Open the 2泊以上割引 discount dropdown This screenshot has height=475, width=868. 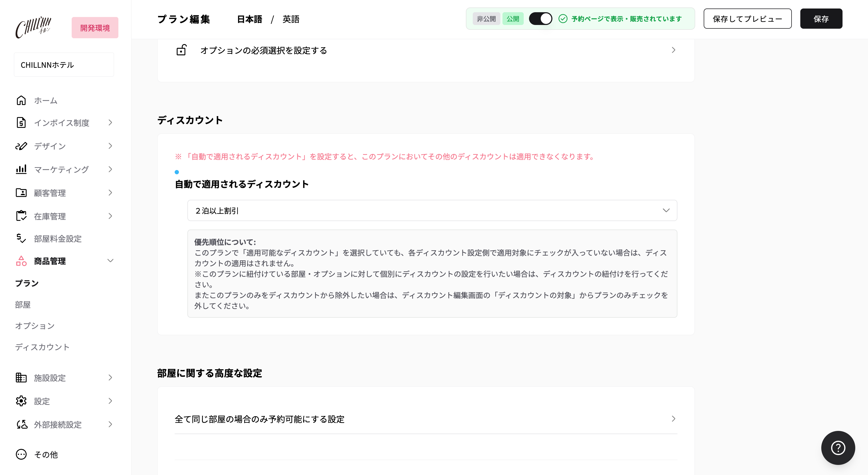pyautogui.click(x=432, y=210)
